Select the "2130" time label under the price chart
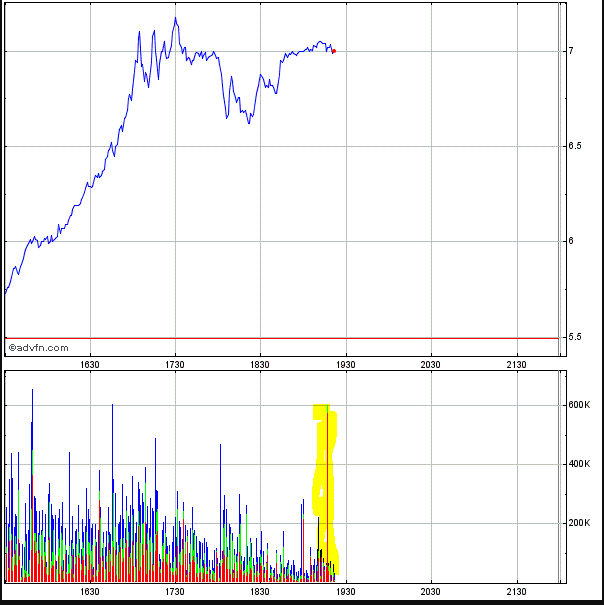 click(516, 365)
